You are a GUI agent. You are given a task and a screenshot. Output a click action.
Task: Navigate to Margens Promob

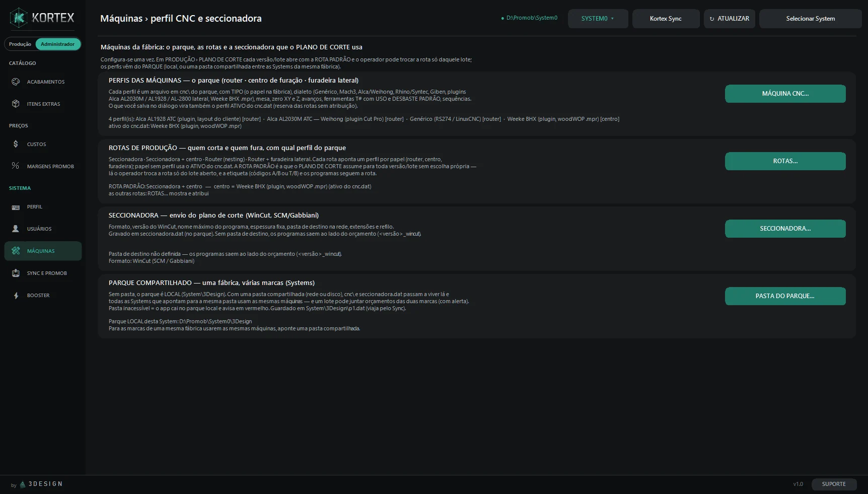[x=43, y=166]
